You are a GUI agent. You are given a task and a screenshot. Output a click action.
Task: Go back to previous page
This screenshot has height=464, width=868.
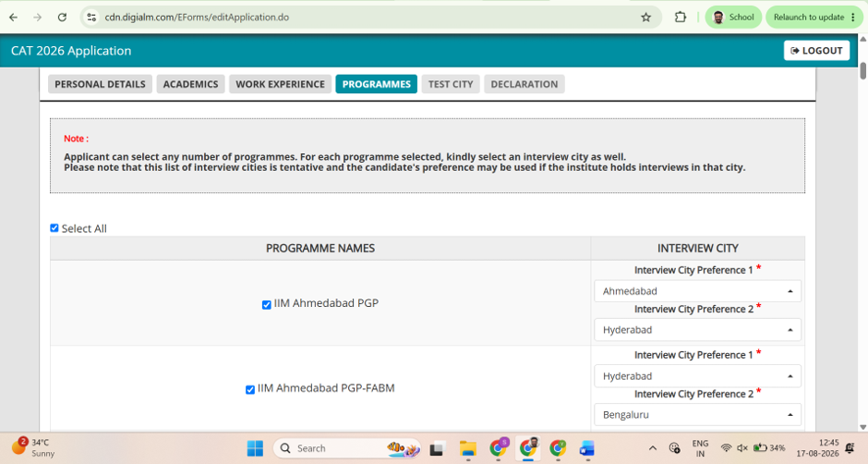pos(13,18)
